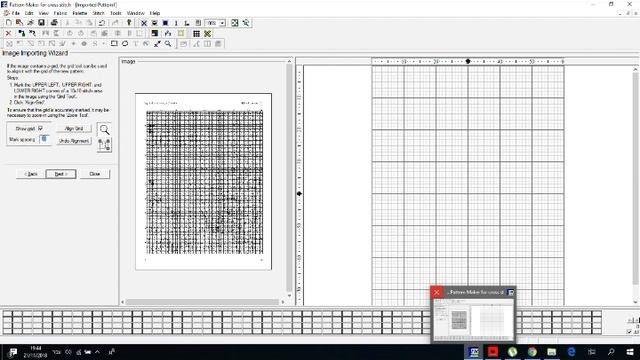Open the Tools menu
Screen dimensions: 640x360
coord(116,13)
